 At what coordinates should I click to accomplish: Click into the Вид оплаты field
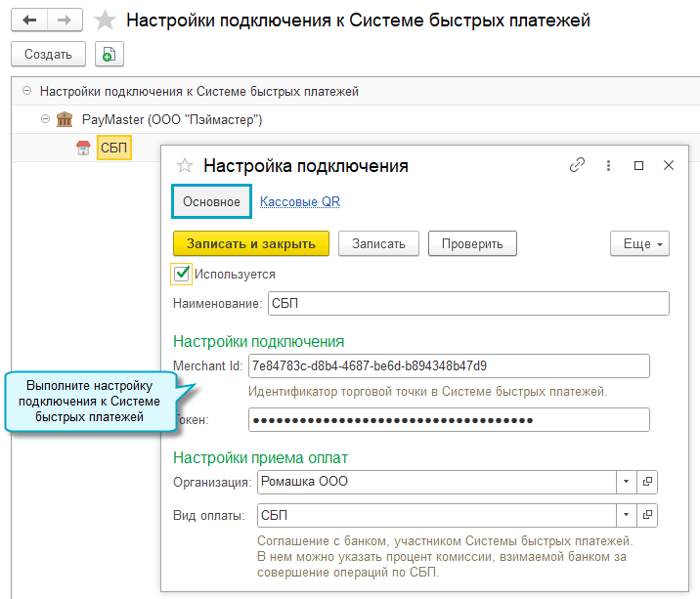pyautogui.click(x=437, y=515)
